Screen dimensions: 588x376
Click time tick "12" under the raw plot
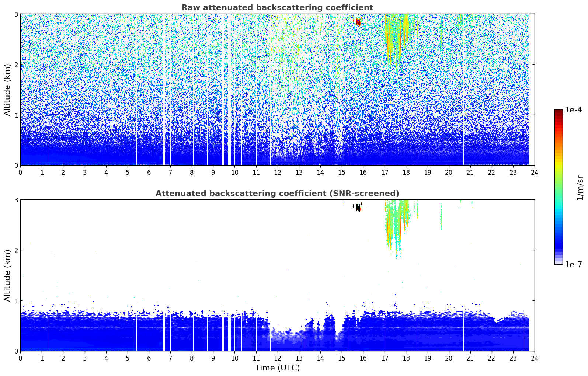pos(277,172)
